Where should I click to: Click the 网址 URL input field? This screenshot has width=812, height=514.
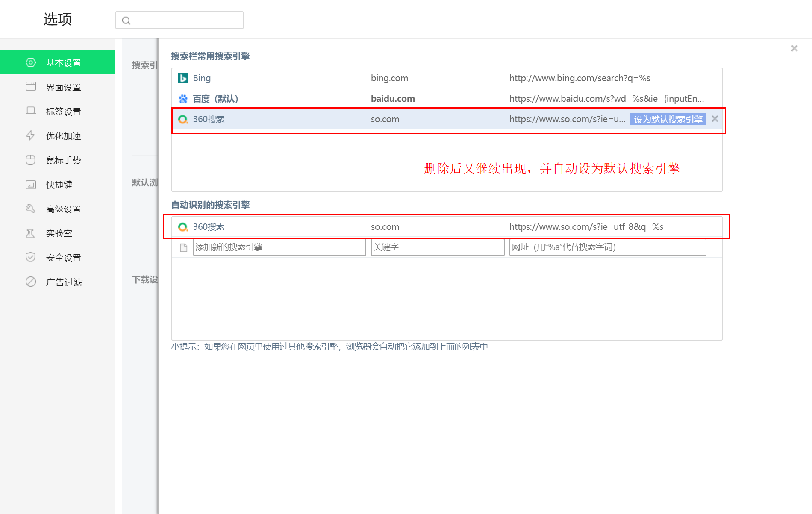coord(607,247)
